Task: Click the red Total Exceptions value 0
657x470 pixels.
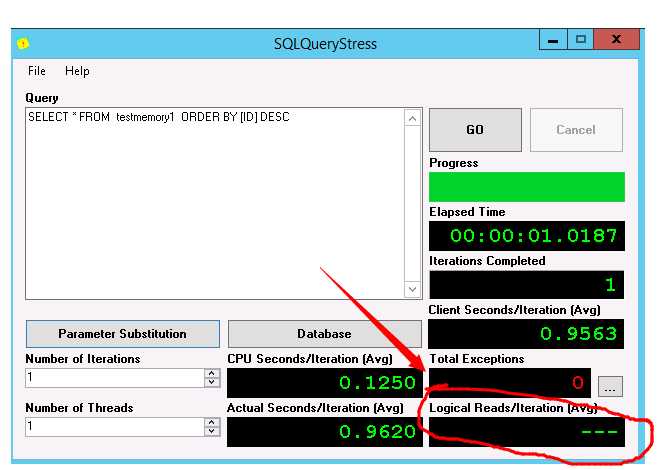Action: (510, 383)
